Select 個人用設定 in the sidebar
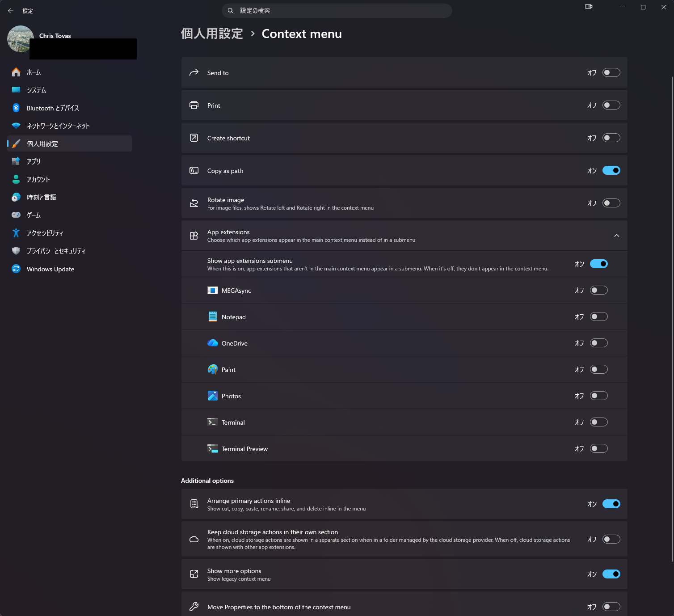This screenshot has height=616, width=674. [x=70, y=143]
